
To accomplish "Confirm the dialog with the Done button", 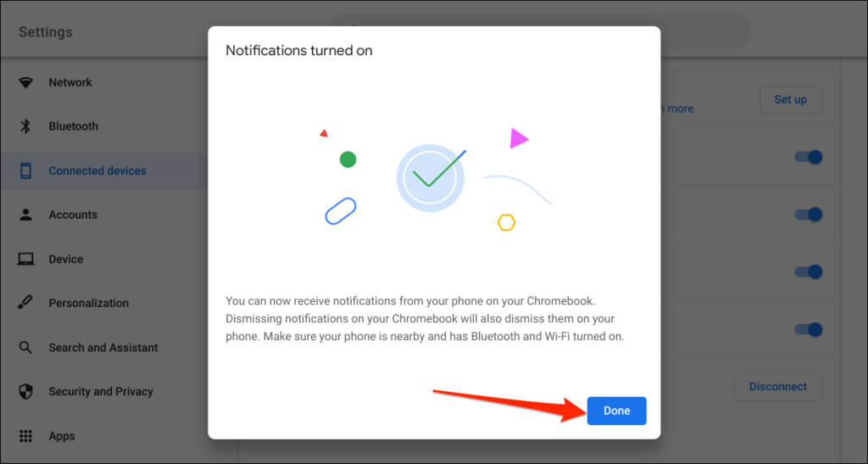I will click(617, 411).
